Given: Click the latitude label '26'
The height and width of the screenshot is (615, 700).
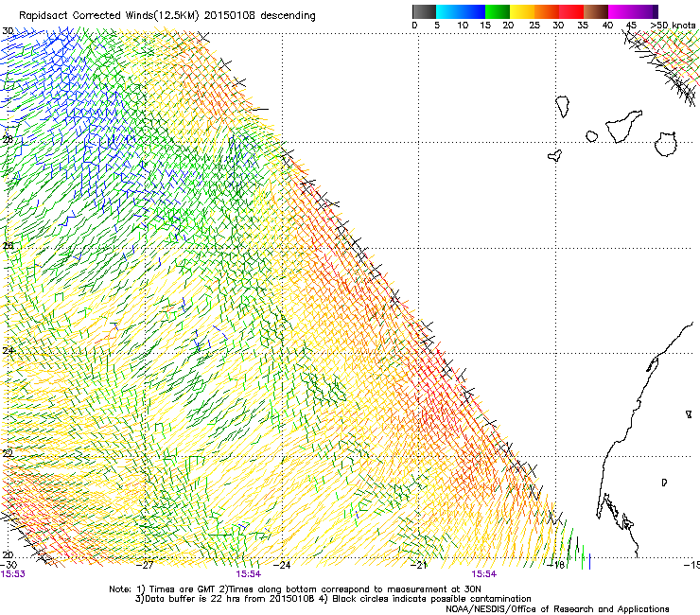Looking at the screenshot, I should pos(8,246).
